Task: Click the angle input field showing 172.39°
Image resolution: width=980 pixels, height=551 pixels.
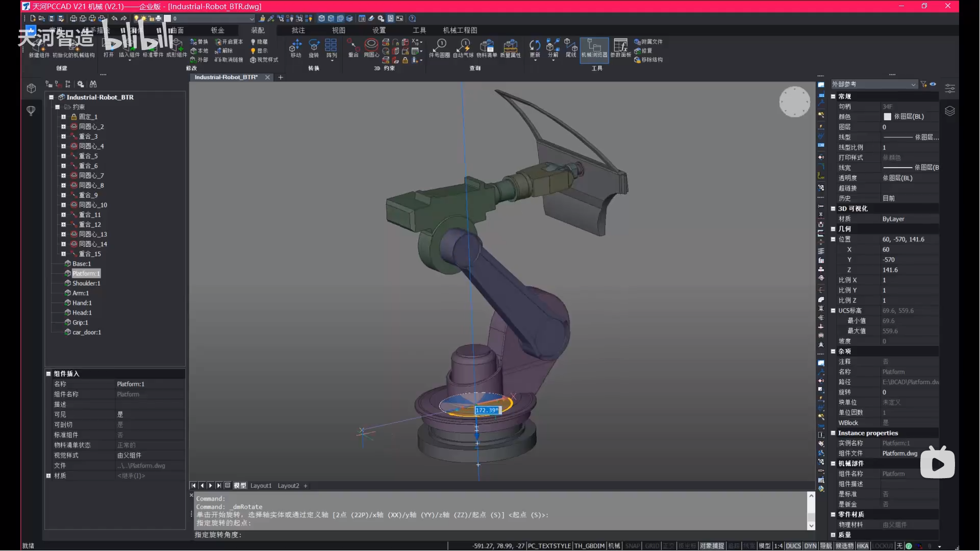Action: point(488,410)
